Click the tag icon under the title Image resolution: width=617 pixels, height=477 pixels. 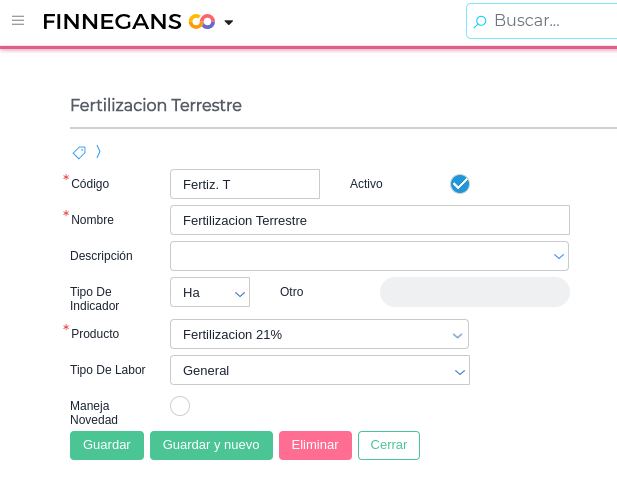[79, 152]
